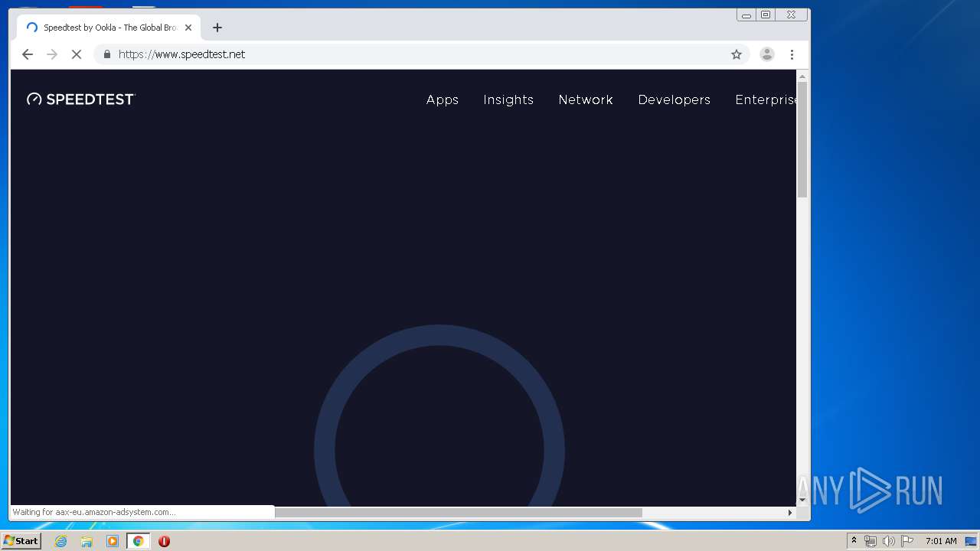Close the Speedtest by Ookla tab
980x551 pixels.
(x=188, y=28)
